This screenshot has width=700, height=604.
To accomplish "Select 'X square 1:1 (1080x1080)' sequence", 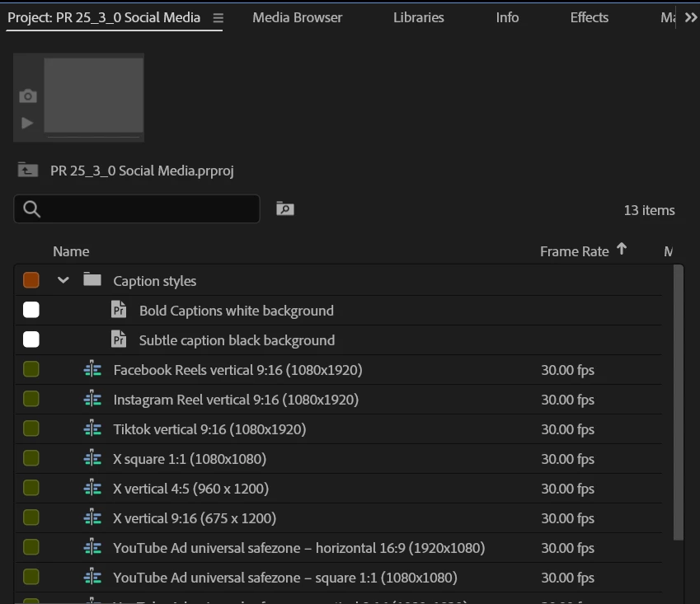I will click(x=190, y=459).
